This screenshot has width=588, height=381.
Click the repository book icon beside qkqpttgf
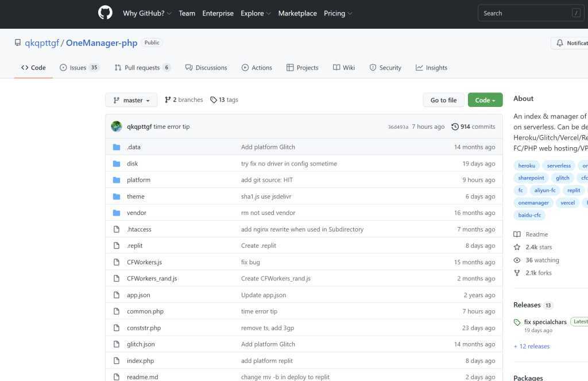(18, 43)
